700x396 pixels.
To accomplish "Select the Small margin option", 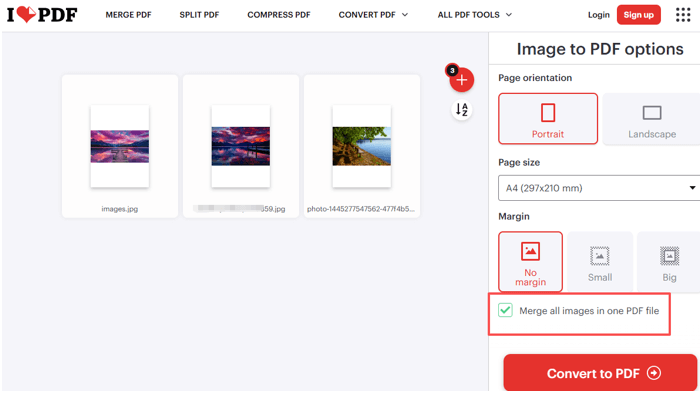I will coord(600,262).
